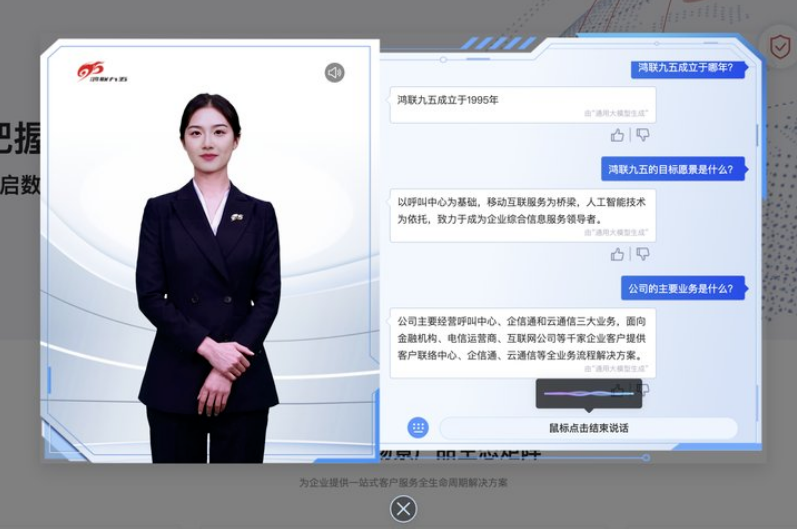
Task: Like the answer '鸿联九五成立于1995年'
Action: tap(617, 135)
